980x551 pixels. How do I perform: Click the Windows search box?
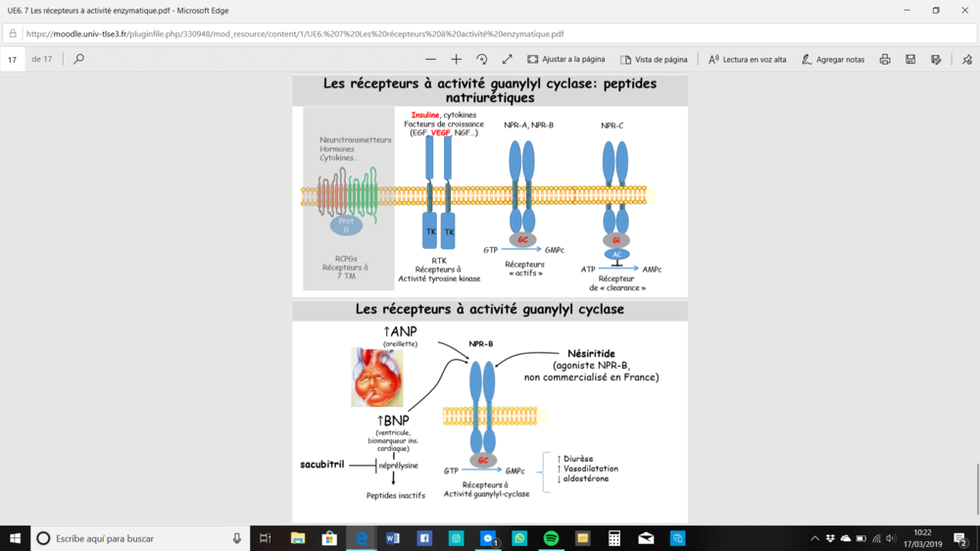click(x=137, y=538)
